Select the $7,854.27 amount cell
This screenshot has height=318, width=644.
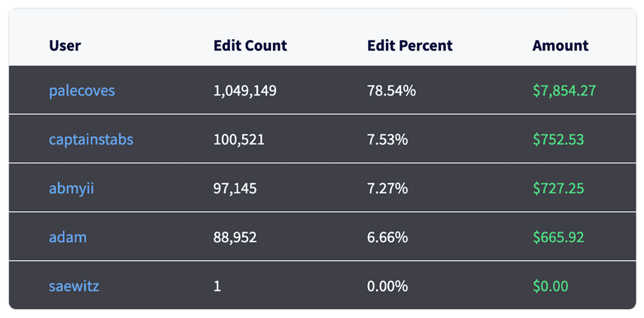(564, 91)
